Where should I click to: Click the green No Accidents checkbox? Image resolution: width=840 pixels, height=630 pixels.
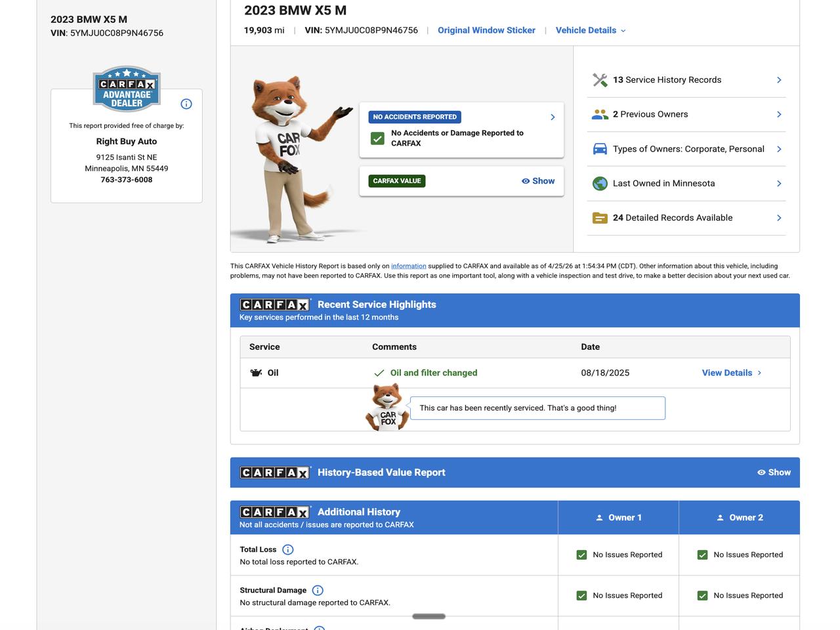[377, 138]
